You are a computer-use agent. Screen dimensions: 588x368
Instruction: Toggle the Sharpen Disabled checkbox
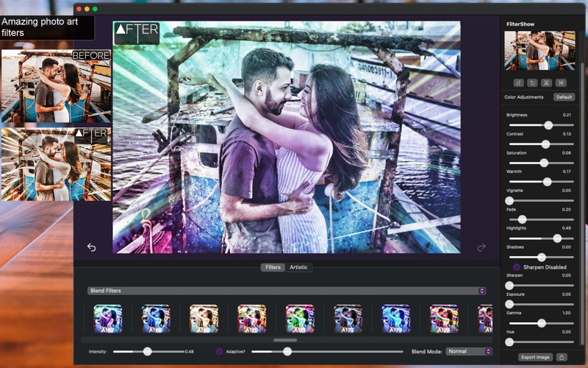(x=517, y=267)
